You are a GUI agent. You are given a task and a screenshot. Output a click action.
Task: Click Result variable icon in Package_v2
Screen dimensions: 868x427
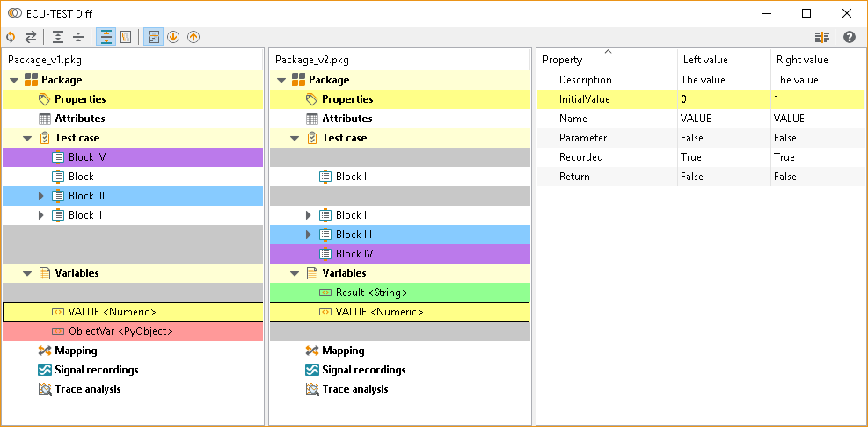coord(325,293)
